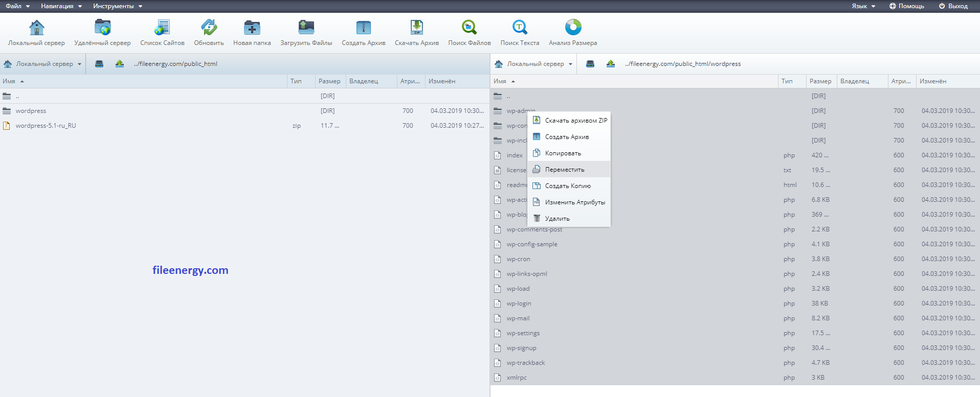Image resolution: width=980 pixels, height=397 pixels.
Task: Select the wp-load file name
Action: [x=518, y=289]
